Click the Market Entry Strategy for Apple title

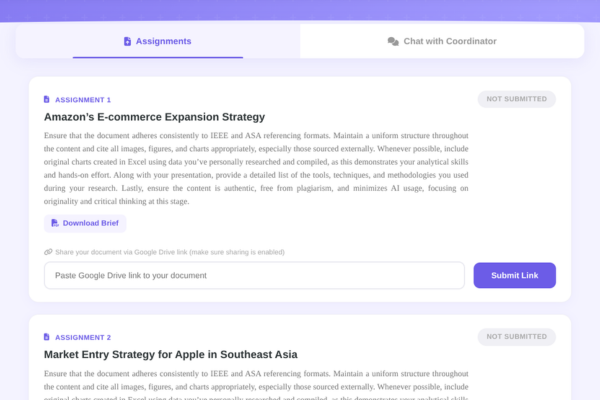171,354
